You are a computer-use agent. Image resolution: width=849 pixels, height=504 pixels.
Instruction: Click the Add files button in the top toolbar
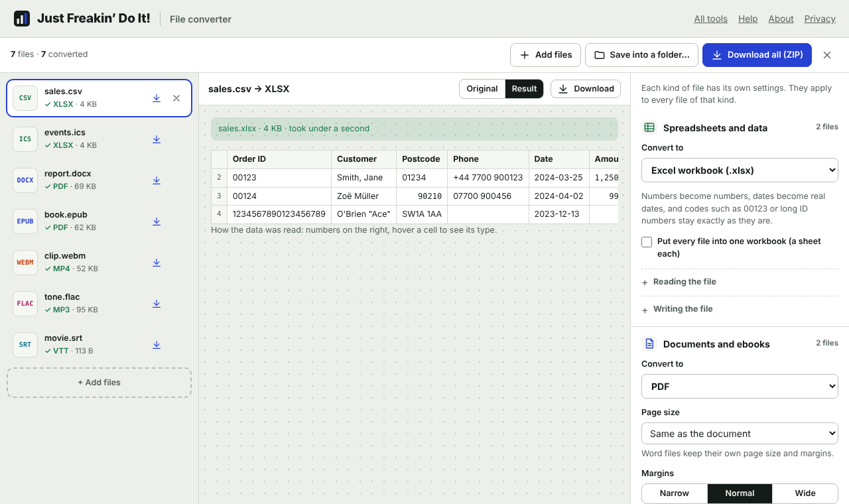pos(545,55)
